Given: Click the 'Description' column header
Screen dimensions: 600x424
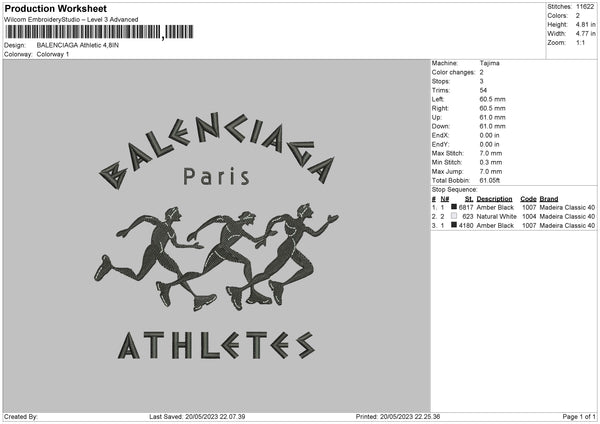Looking at the screenshot, I should click(494, 199).
